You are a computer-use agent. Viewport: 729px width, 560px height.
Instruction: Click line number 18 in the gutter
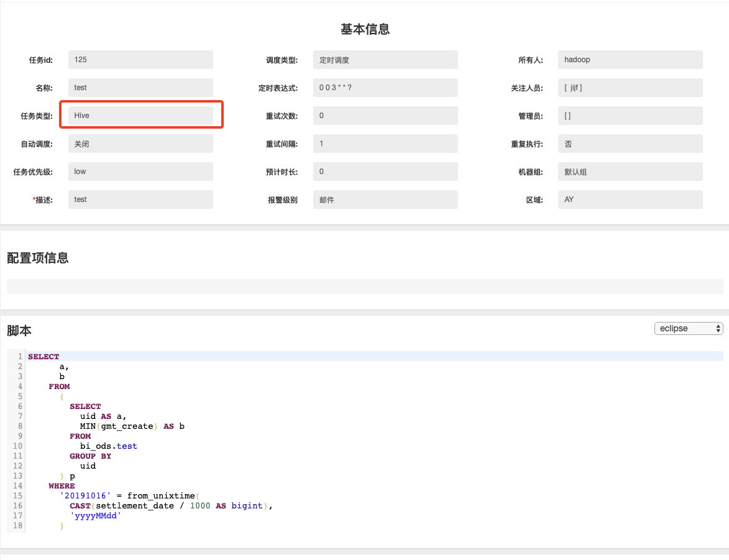click(x=17, y=526)
